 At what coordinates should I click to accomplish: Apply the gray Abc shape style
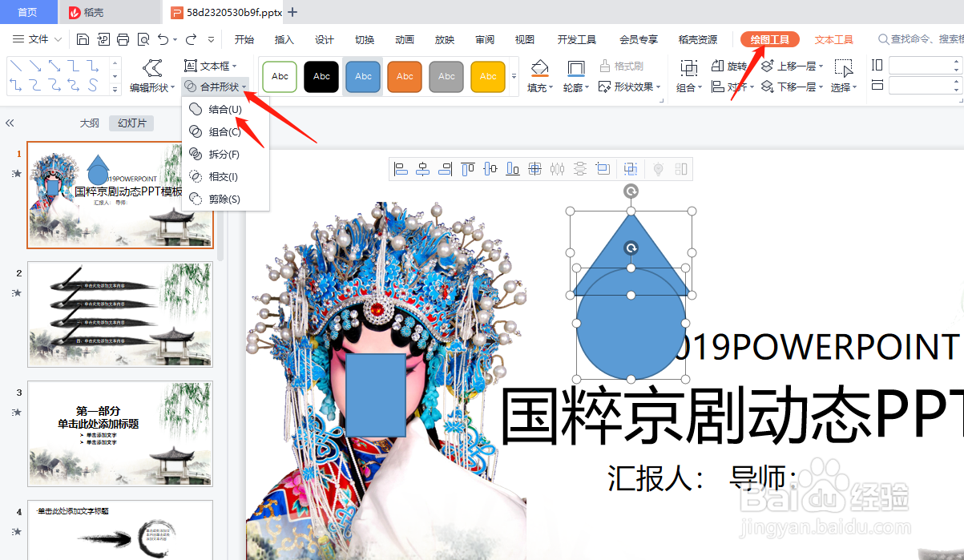(446, 76)
